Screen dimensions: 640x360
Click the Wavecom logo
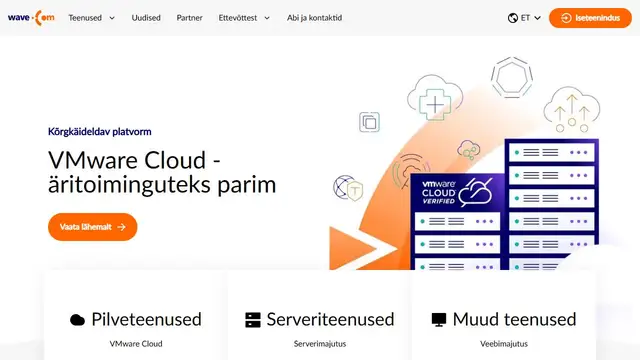(x=31, y=18)
